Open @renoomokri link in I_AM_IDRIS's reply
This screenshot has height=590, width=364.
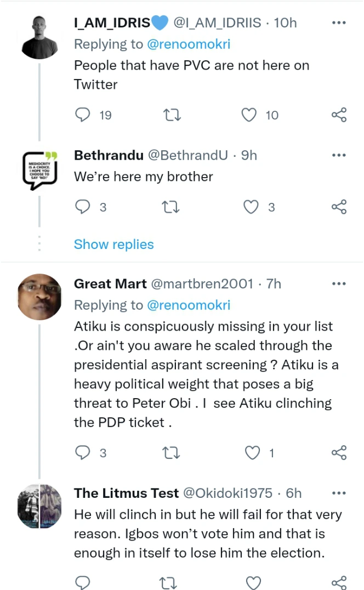click(x=189, y=44)
